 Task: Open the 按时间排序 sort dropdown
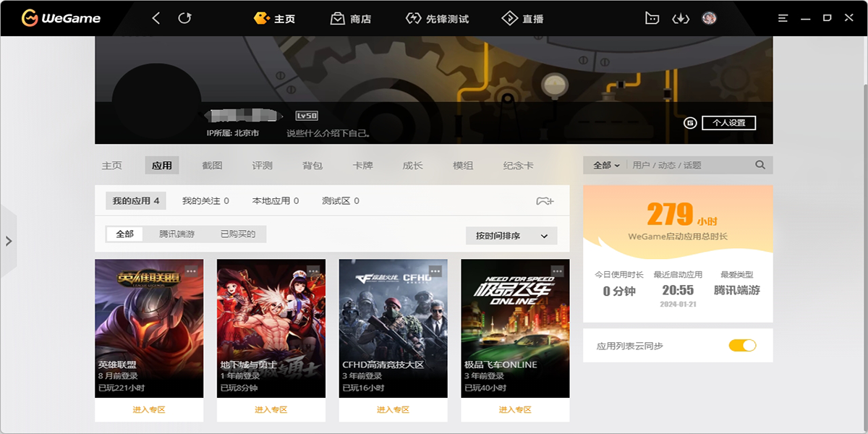coord(511,236)
